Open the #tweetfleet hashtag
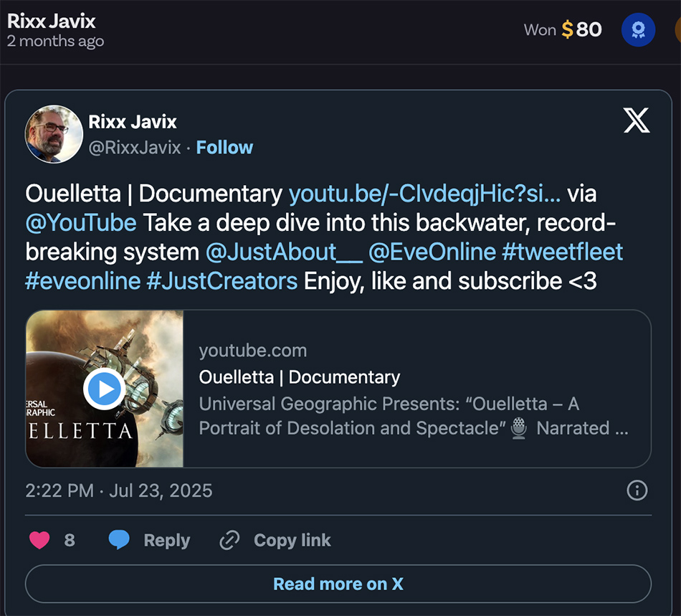Image resolution: width=681 pixels, height=616 pixels. coord(563,252)
